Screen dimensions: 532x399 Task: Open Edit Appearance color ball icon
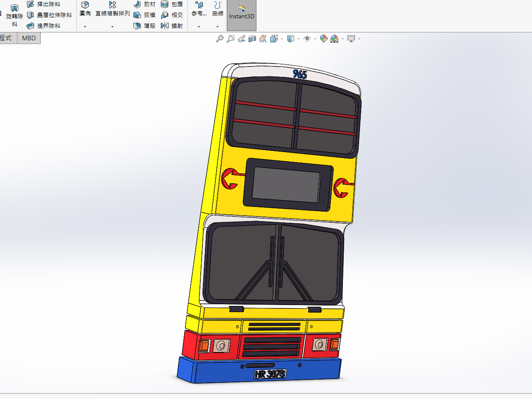[x=323, y=39]
